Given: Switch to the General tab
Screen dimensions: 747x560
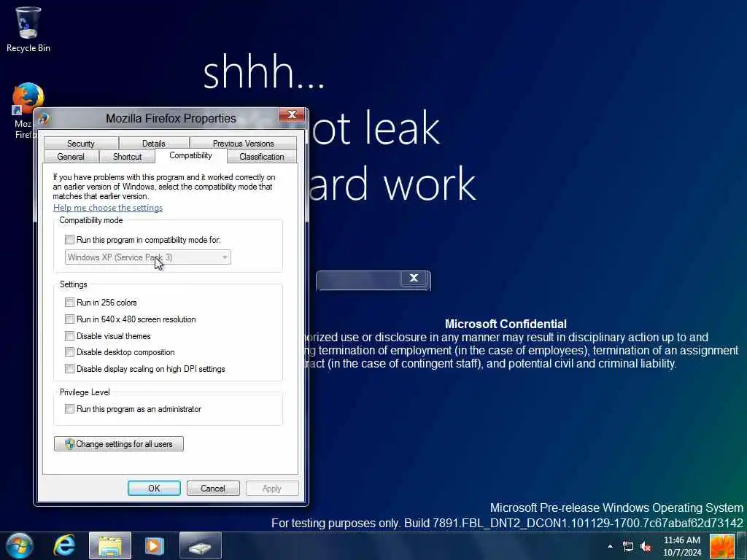Looking at the screenshot, I should (71, 157).
